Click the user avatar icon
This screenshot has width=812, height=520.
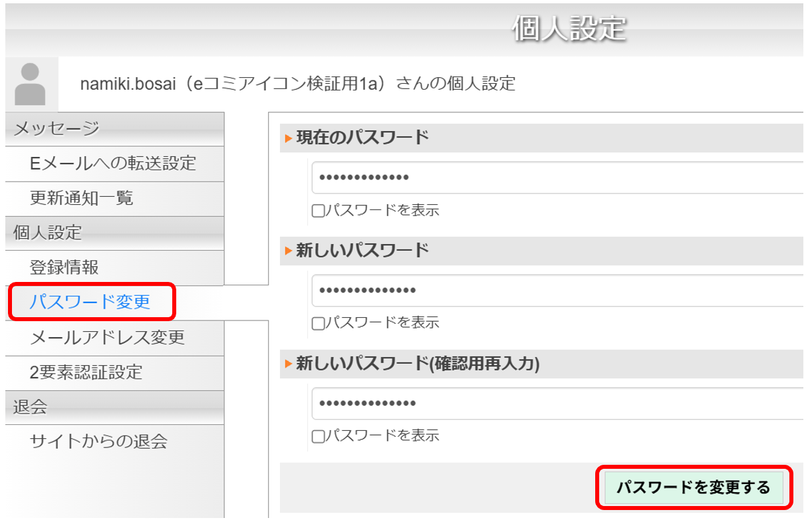[x=30, y=84]
